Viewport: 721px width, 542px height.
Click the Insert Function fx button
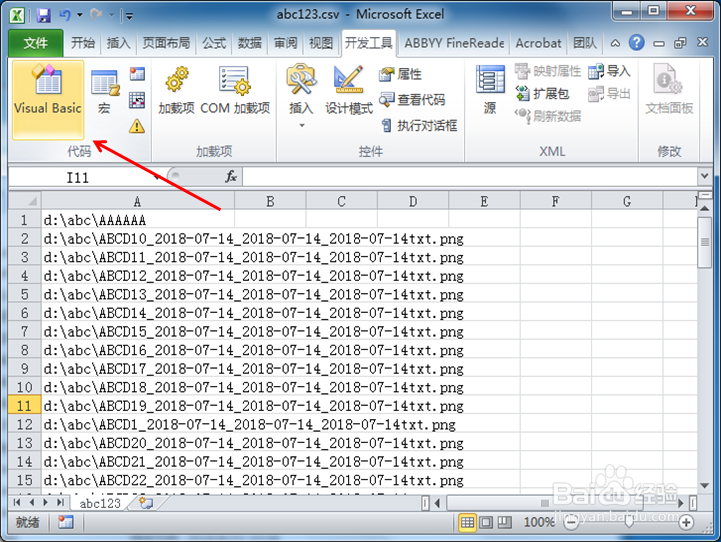[x=230, y=177]
